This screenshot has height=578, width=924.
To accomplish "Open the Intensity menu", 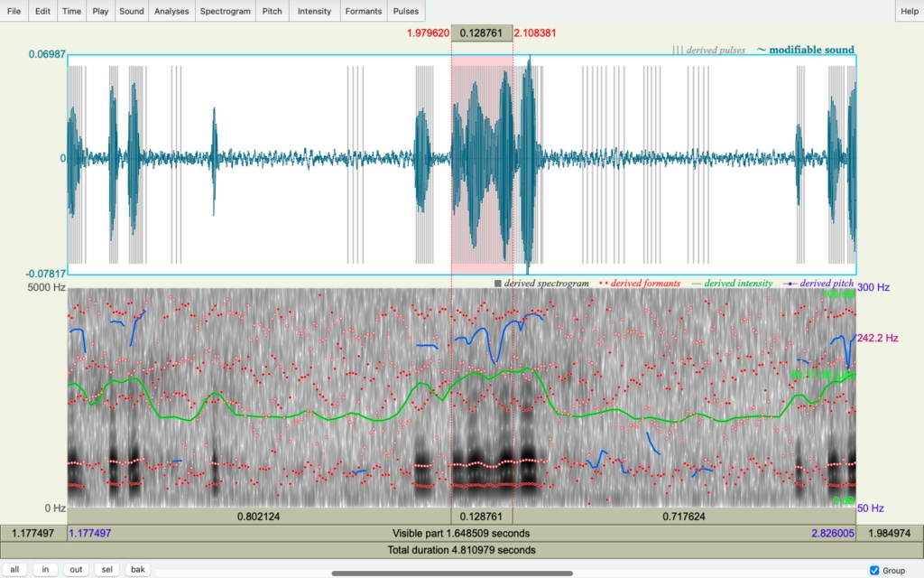I will (x=314, y=11).
